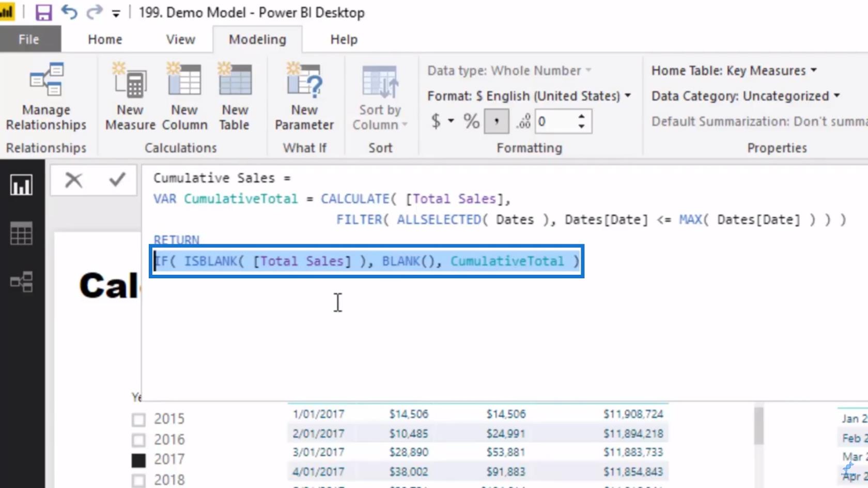
Task: Click the $24,991 cumulative value
Action: (x=505, y=434)
